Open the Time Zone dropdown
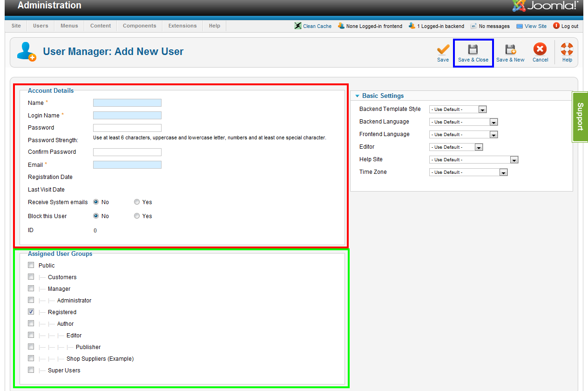Viewport: 588px width, 391px height. (x=468, y=172)
